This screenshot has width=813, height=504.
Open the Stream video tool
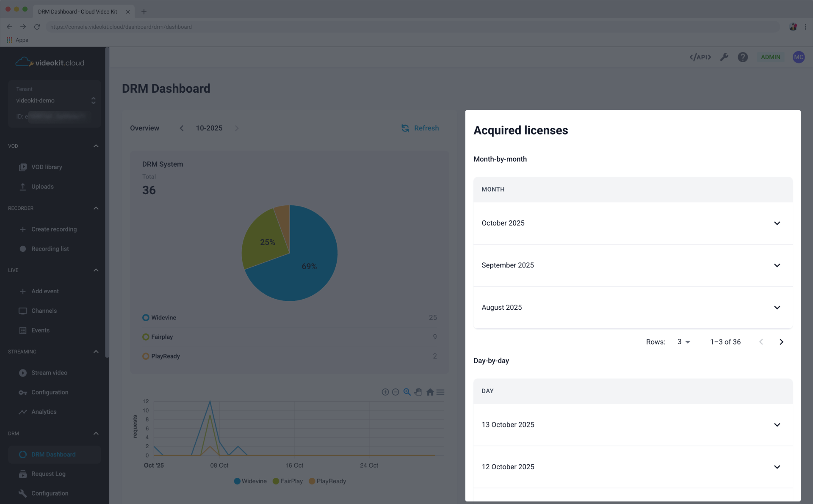(x=50, y=372)
